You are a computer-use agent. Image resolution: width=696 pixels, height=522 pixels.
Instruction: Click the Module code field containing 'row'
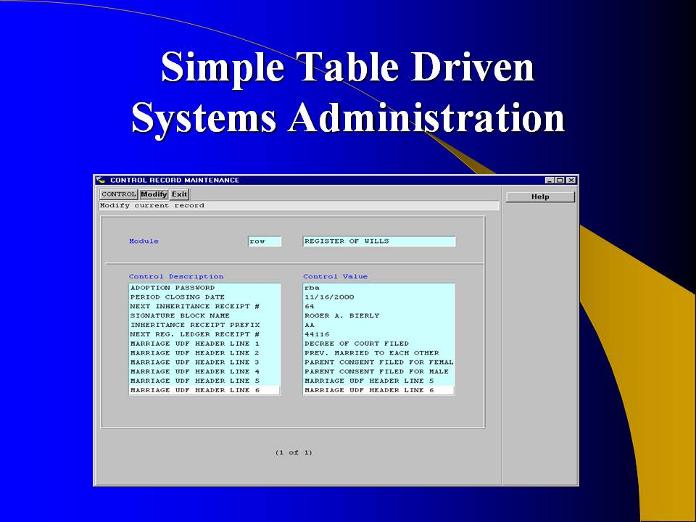click(264, 241)
